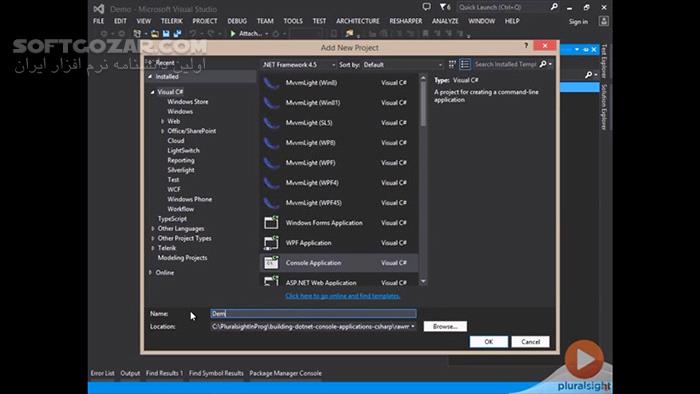Click the Cancel button

pos(530,342)
